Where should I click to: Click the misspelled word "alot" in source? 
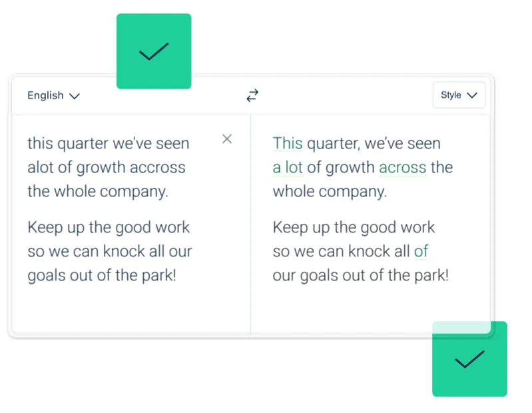41,168
